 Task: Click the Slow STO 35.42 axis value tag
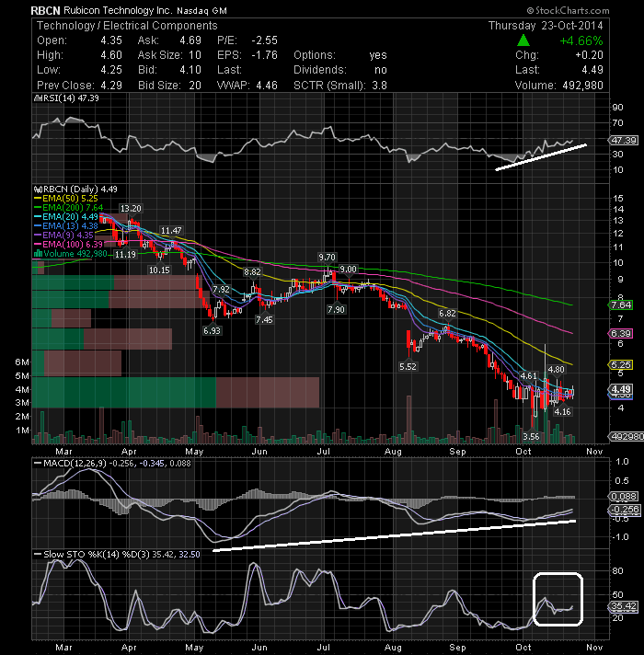624,606
